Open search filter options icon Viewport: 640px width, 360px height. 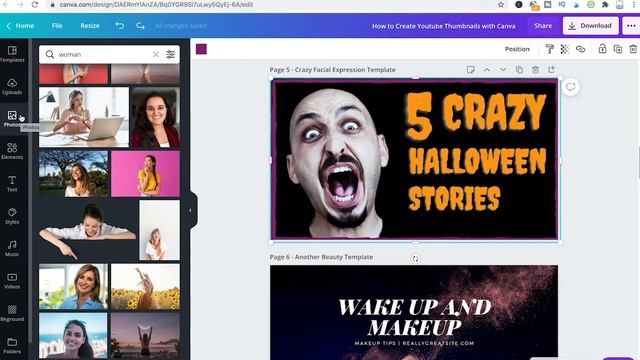pyautogui.click(x=171, y=54)
